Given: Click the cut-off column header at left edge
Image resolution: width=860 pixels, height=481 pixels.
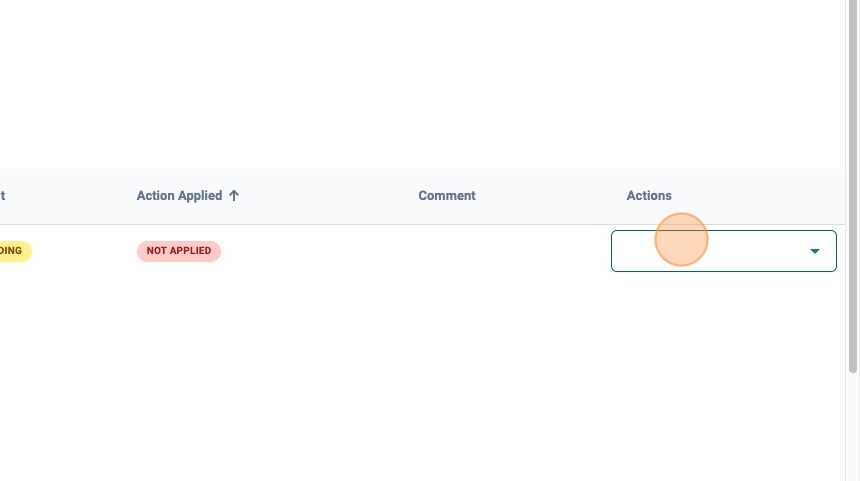Looking at the screenshot, I should point(3,196).
